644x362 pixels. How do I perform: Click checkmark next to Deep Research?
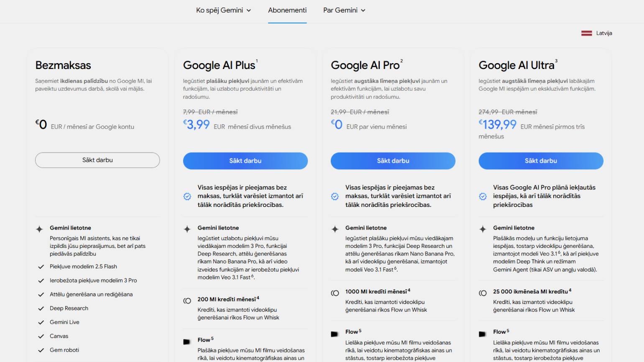tap(41, 308)
